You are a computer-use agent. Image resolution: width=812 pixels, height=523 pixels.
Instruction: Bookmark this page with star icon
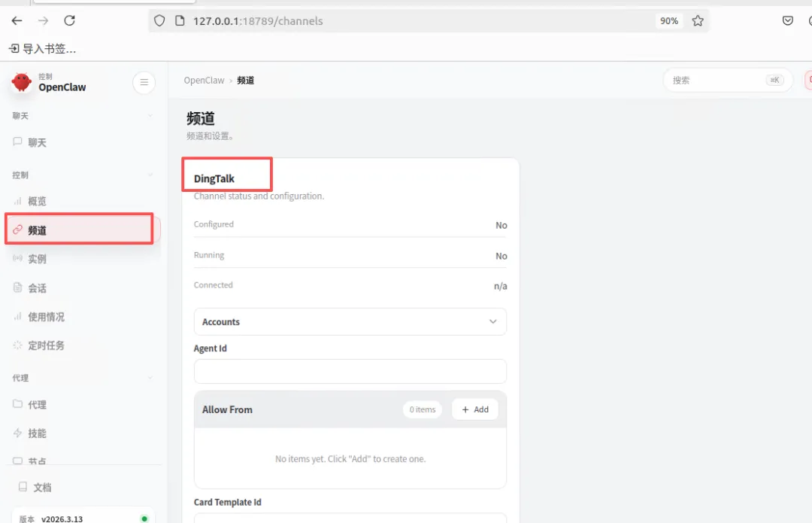click(x=698, y=21)
